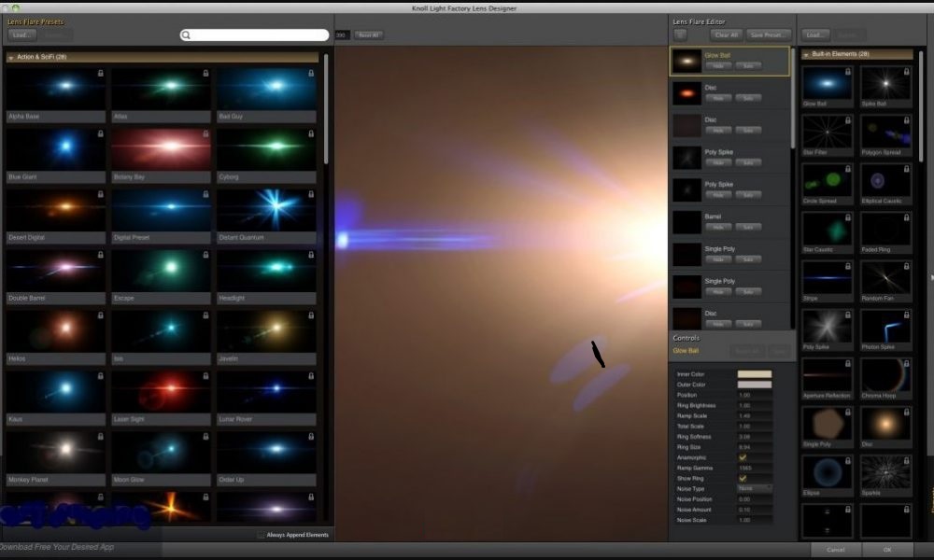The width and height of the screenshot is (934, 560).
Task: Hide the Barrel layer in the editor
Action: coord(718,227)
